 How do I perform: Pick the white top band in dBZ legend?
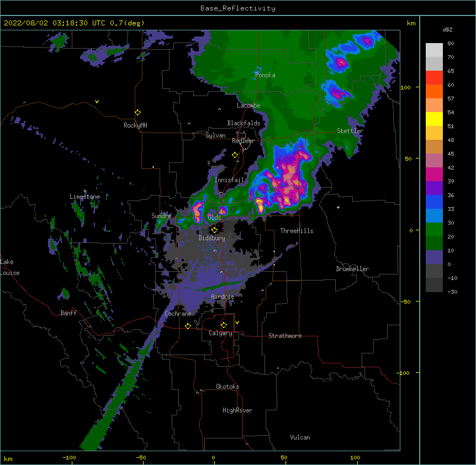click(434, 50)
